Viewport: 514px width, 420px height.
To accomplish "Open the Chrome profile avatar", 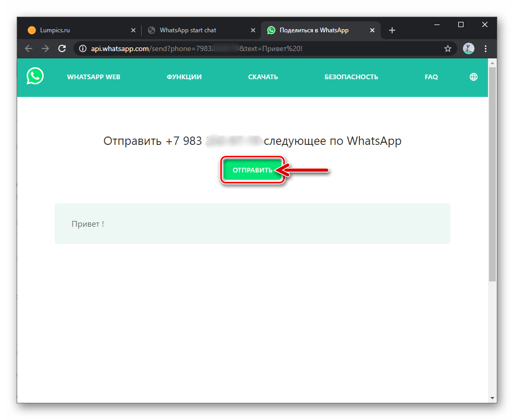I will point(469,48).
